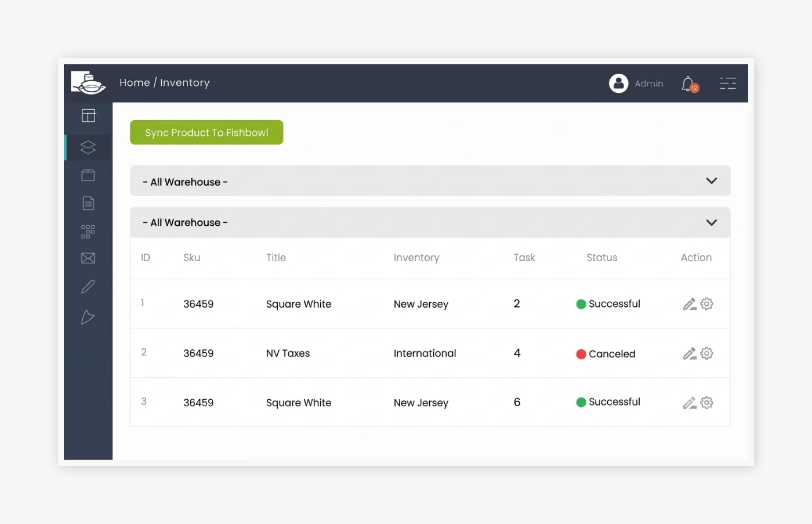Click the Canceled status in row 2
Viewport: 812px width, 524px height.
[x=606, y=354]
